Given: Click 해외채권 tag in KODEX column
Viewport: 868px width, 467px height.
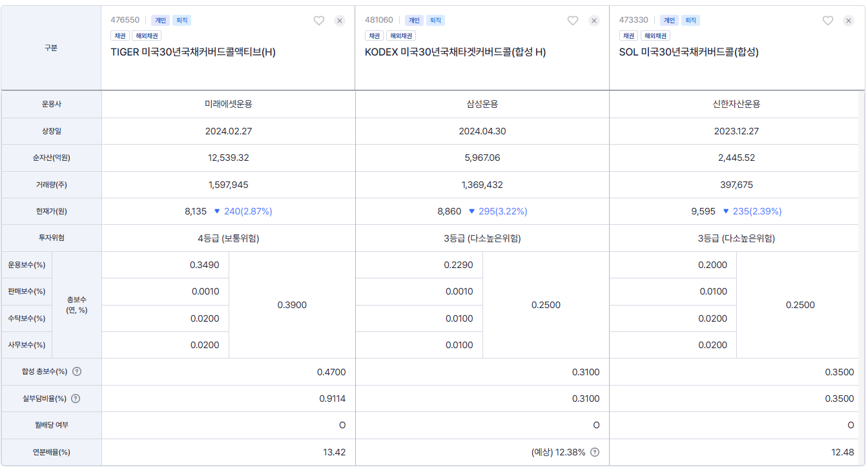Looking at the screenshot, I should [401, 36].
